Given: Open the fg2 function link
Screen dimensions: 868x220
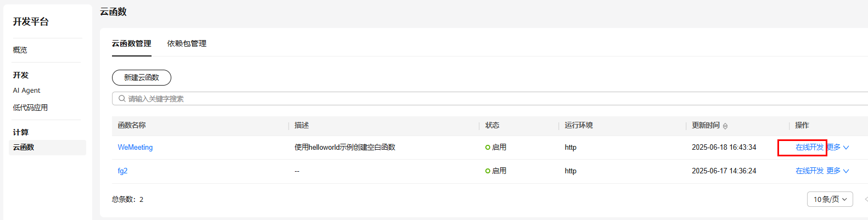Looking at the screenshot, I should (x=122, y=171).
